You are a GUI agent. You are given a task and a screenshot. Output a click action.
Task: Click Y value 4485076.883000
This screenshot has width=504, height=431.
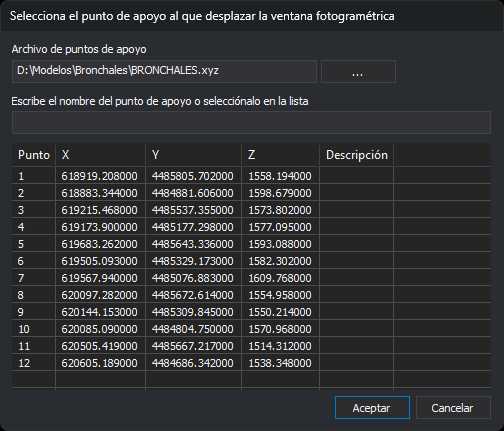click(193, 278)
